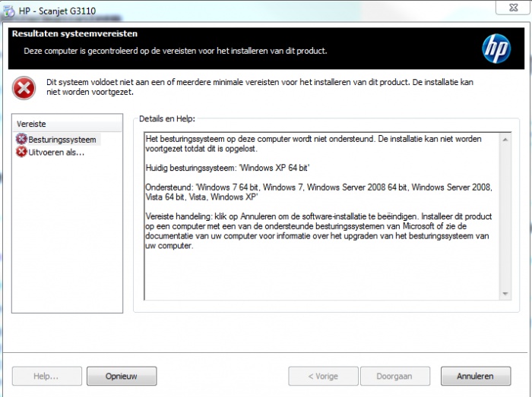Click the large red error icon
Screen dimensions: 532x397
point(24,88)
